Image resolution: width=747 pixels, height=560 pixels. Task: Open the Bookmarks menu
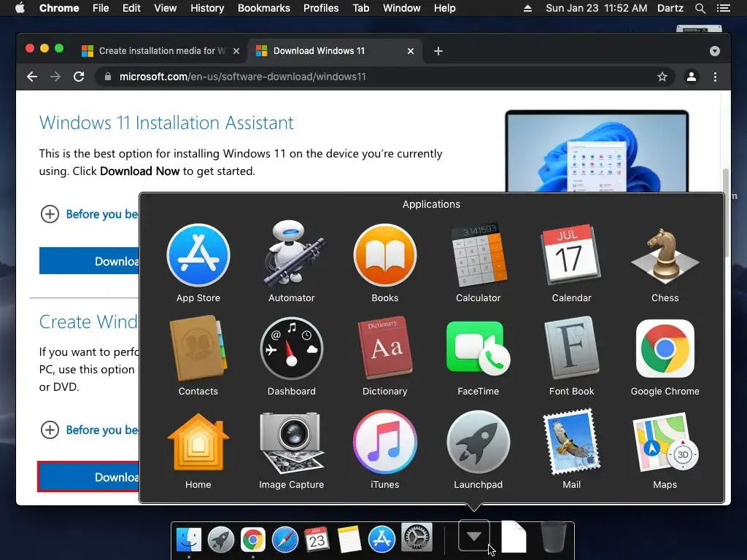pyautogui.click(x=264, y=8)
